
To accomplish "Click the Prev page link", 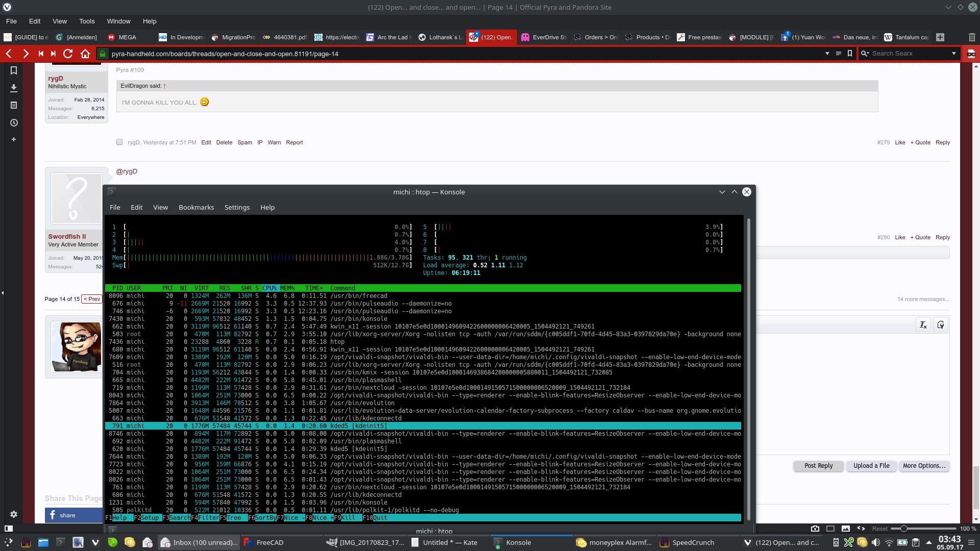I will tap(92, 299).
